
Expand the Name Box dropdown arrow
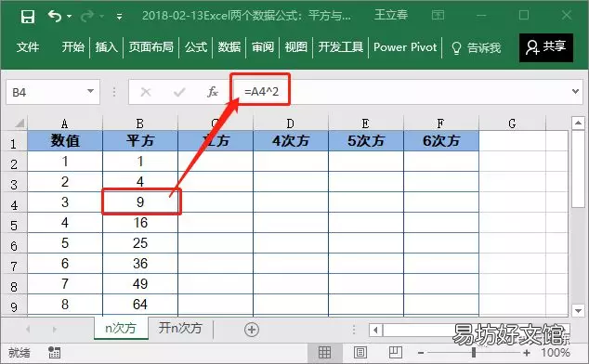point(90,91)
